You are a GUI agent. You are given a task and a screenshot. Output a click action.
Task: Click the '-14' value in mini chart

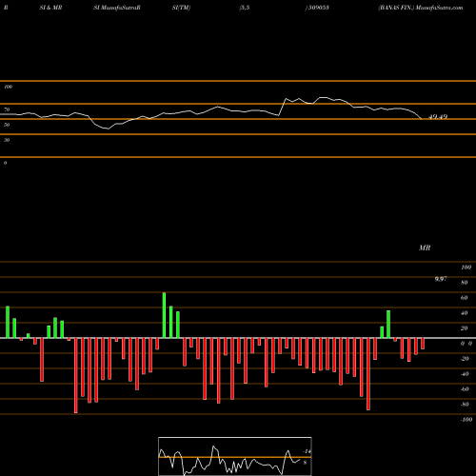click(x=307, y=451)
